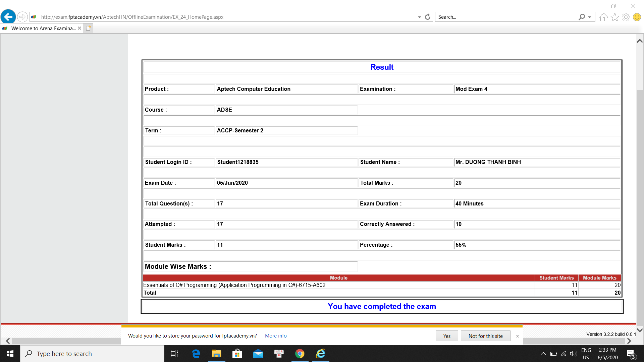Click the search magnifier icon
Image resolution: width=644 pixels, height=362 pixels.
pos(582,17)
